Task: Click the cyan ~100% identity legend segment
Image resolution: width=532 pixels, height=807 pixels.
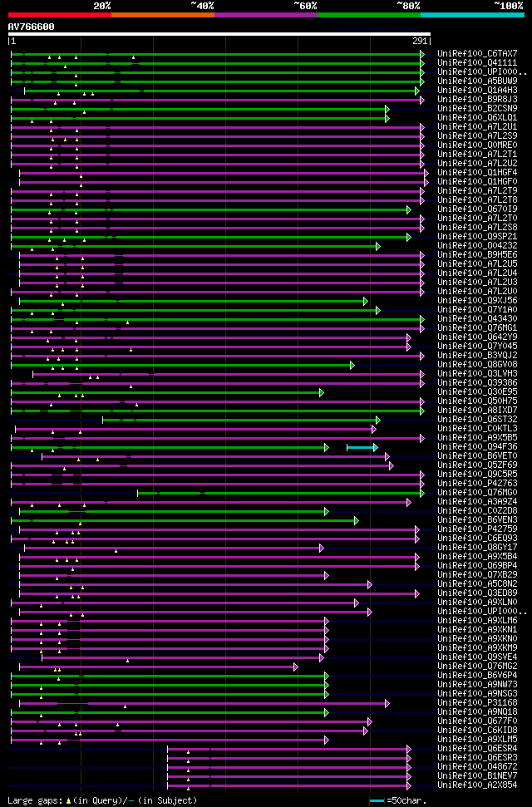Action: point(472,15)
